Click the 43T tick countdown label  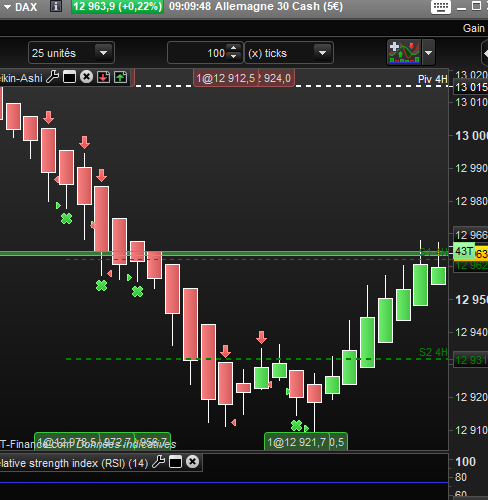[x=464, y=251]
